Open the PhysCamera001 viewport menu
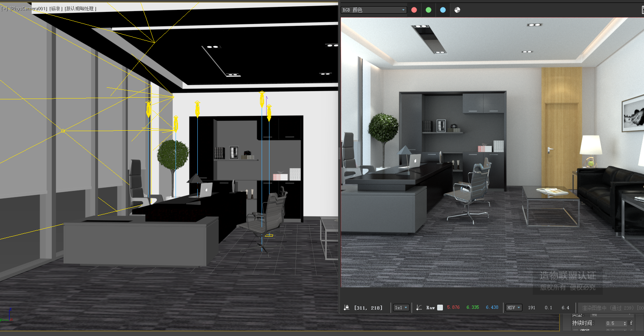644x336 pixels. [28, 9]
